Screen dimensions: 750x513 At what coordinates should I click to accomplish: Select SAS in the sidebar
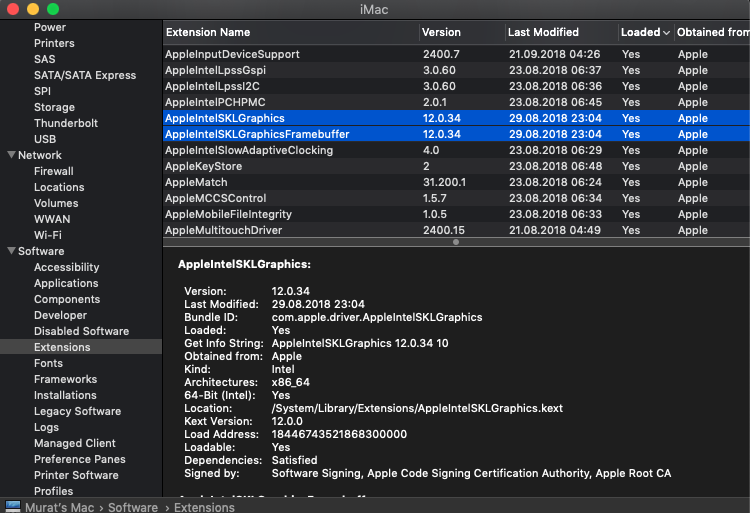(x=44, y=59)
